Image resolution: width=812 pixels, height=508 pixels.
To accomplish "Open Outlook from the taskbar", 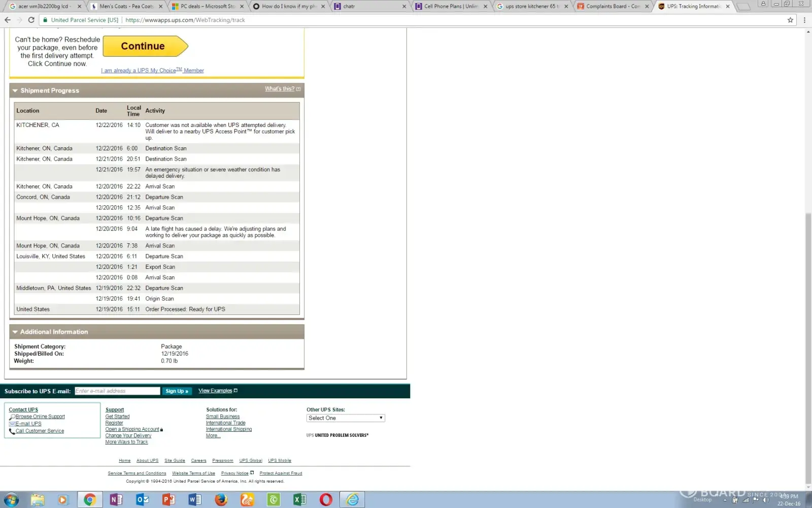I will (x=143, y=500).
